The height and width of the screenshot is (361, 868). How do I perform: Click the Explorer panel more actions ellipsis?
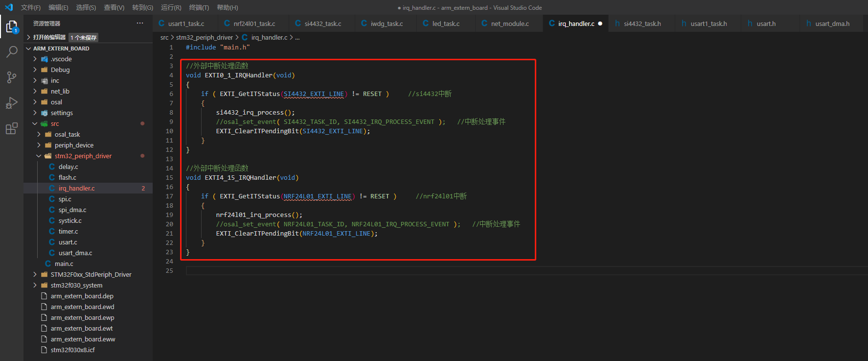tap(140, 23)
